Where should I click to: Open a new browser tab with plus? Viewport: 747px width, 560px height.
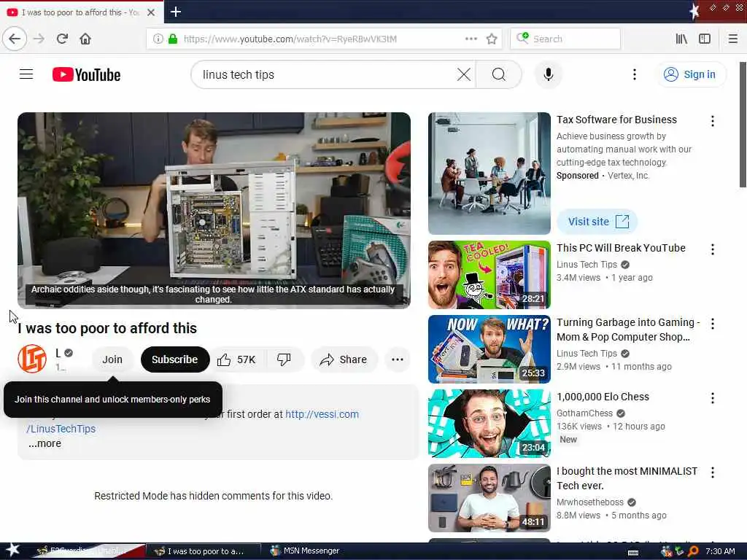[176, 12]
